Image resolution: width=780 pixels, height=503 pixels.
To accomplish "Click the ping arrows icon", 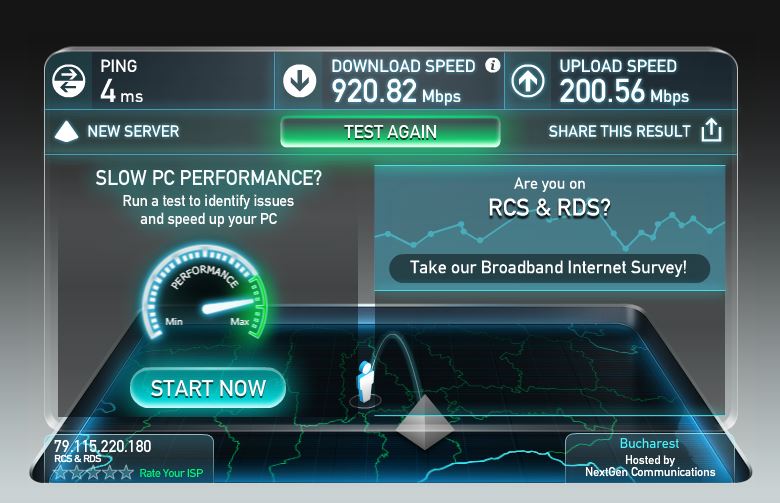I will 69,81.
